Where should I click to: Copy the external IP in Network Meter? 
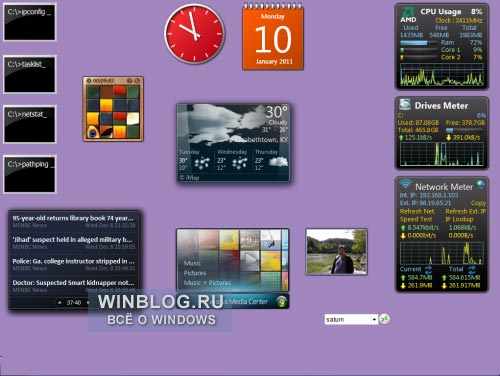point(478,203)
